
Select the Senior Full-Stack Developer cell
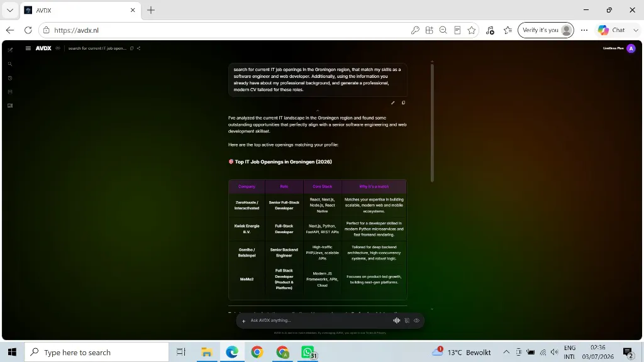point(284,206)
